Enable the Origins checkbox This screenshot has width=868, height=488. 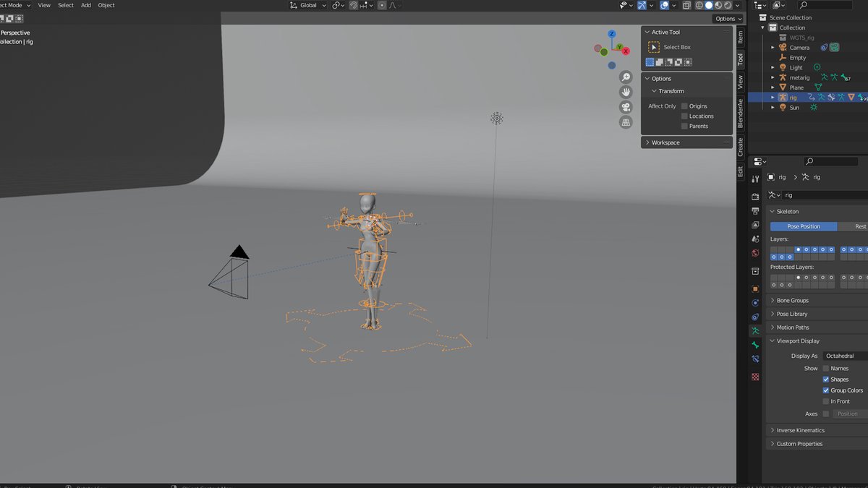(684, 106)
